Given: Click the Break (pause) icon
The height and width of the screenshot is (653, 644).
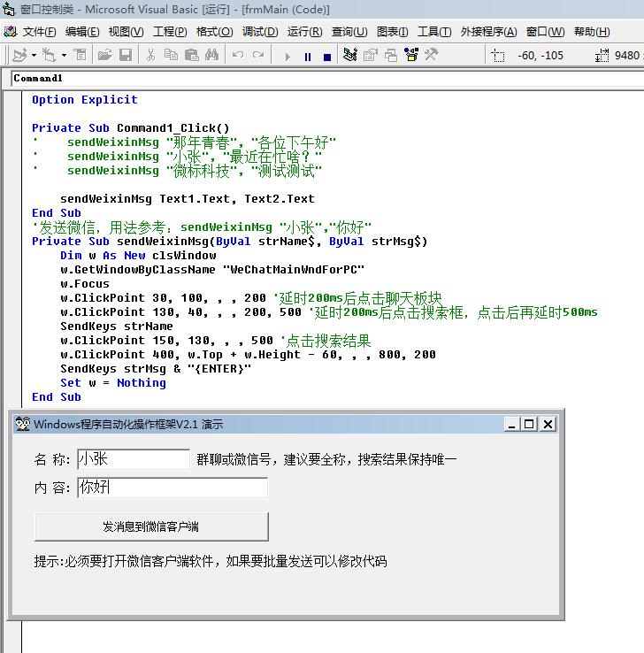Looking at the screenshot, I should coord(308,57).
